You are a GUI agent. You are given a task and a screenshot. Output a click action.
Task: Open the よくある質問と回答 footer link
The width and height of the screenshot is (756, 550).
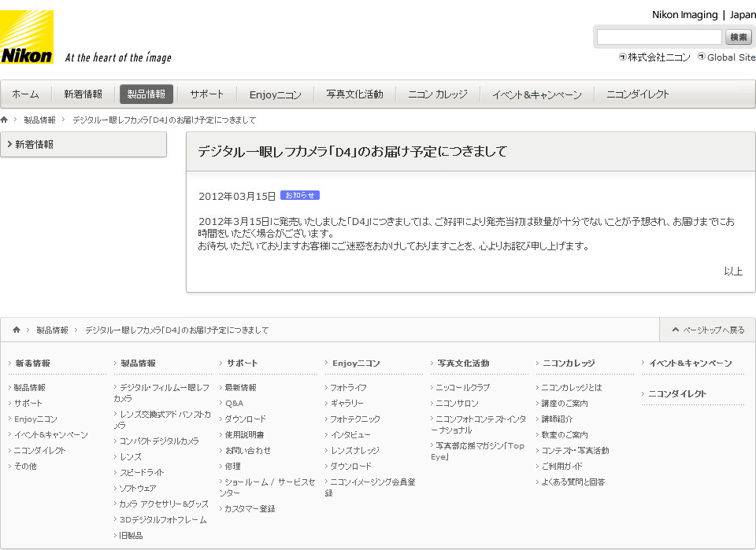[x=573, y=482]
